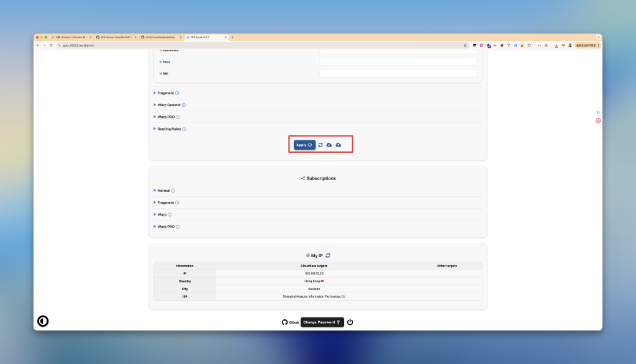The width and height of the screenshot is (636, 364).
Task: Toggle dark mode with contrast icon
Action: (43, 321)
